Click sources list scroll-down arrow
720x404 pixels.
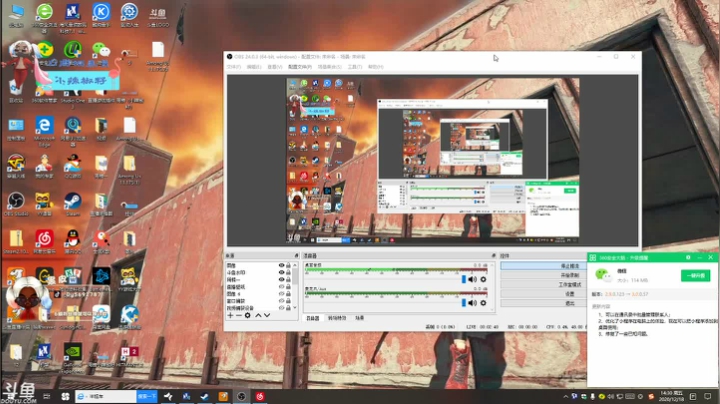(x=295, y=308)
